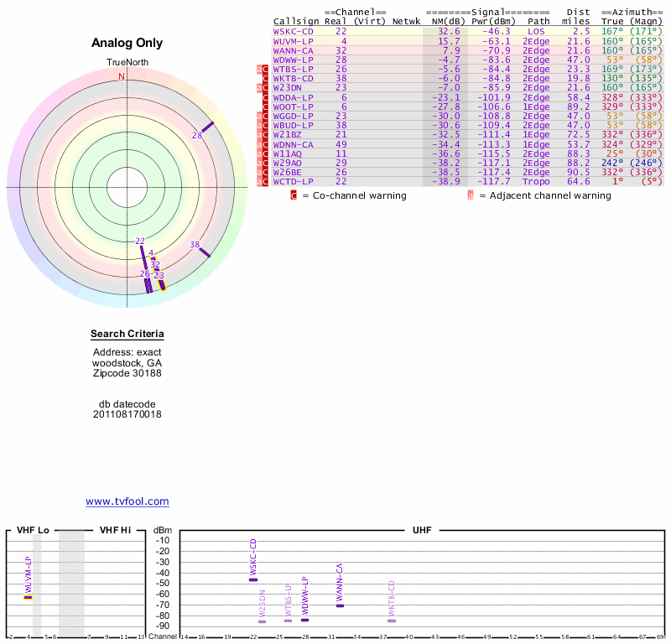Click the W29AO azimuth value 242°

tap(612, 163)
